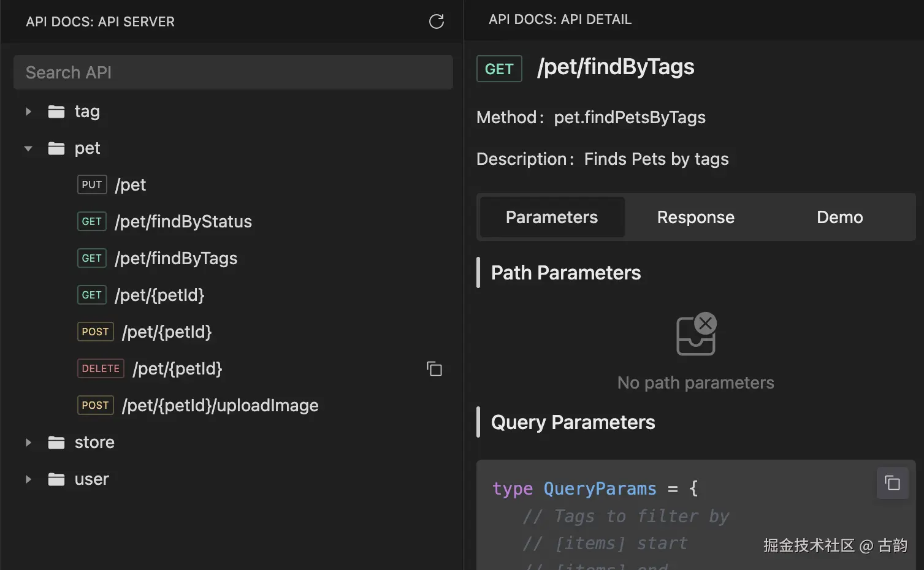Viewport: 924px width, 570px height.
Task: Switch to the Response tab
Action: coord(695,218)
